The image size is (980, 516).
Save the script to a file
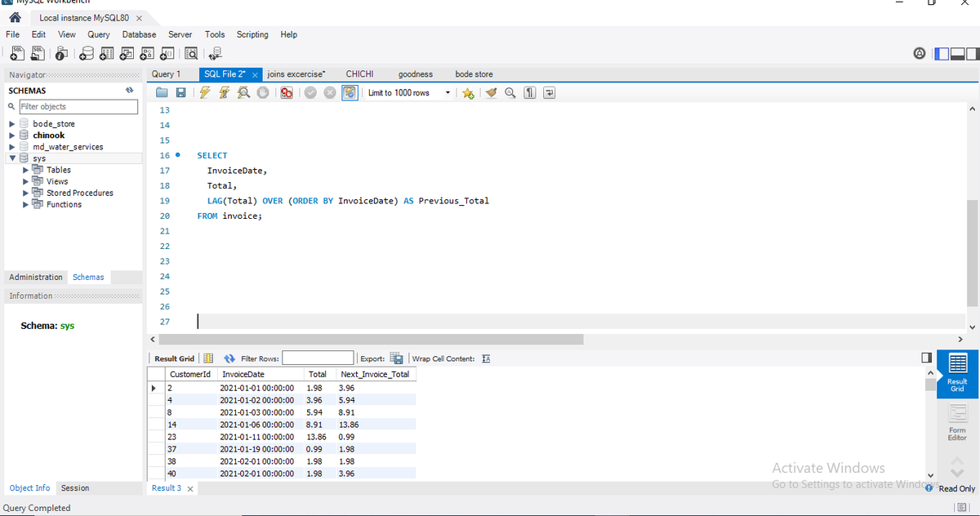(180, 93)
